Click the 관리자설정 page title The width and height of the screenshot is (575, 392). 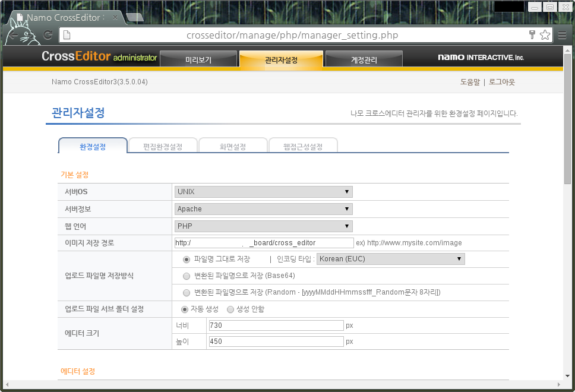(78, 113)
